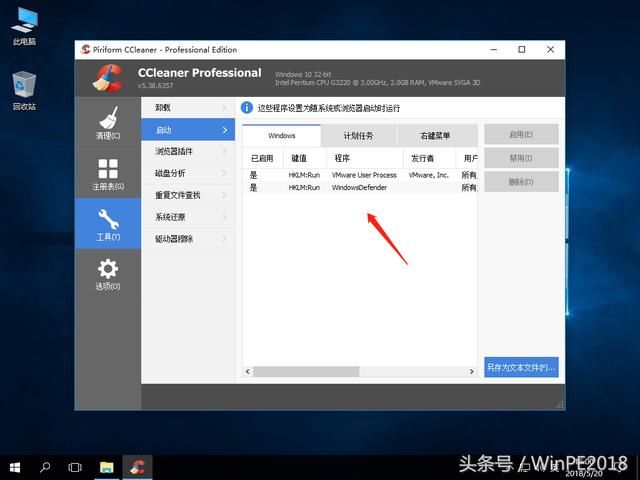
Task: Click scrollbar left arrow in list
Action: [x=248, y=371]
